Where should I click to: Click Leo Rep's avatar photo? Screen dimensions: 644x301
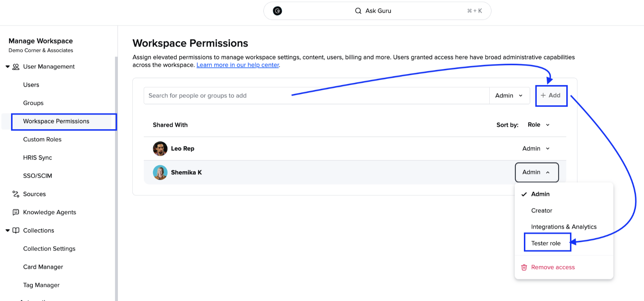160,149
